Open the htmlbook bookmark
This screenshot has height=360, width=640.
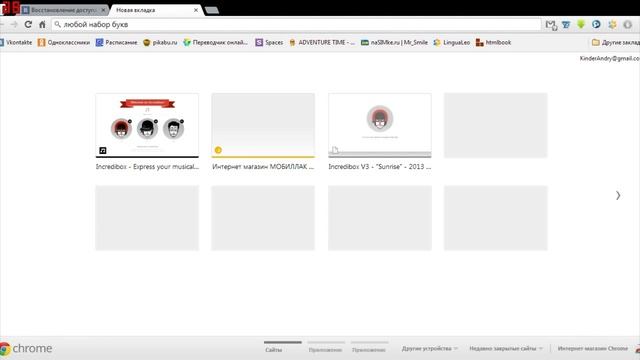(x=493, y=42)
